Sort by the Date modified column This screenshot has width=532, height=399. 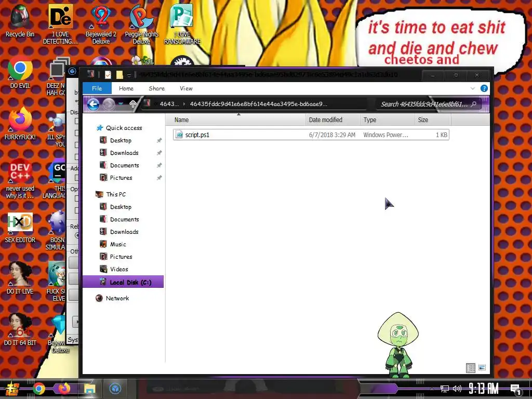(x=333, y=120)
